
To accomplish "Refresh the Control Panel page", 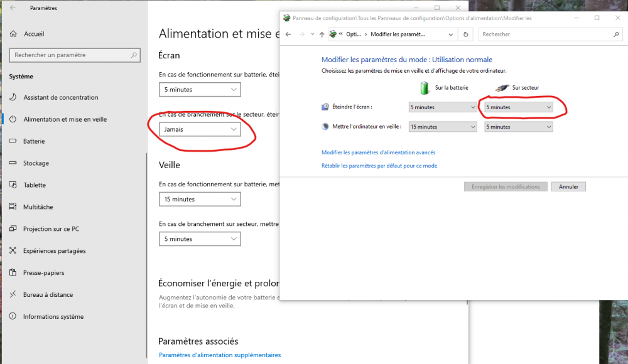I will (465, 35).
